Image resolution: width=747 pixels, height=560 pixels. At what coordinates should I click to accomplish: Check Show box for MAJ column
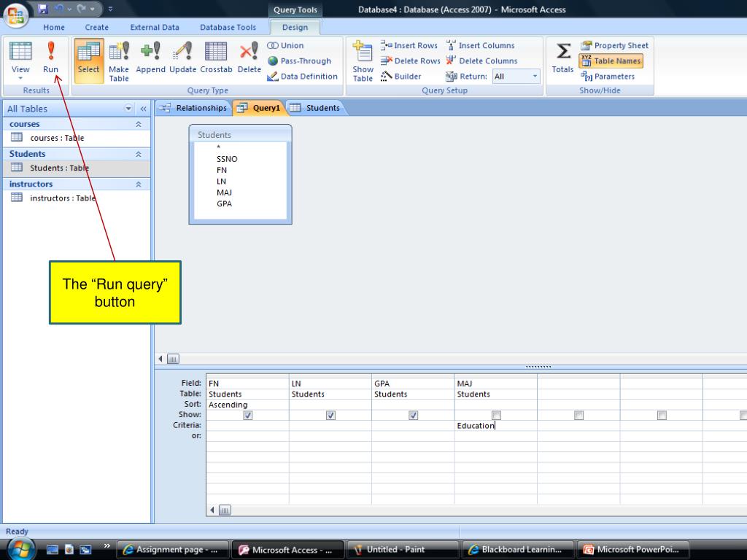(x=496, y=415)
